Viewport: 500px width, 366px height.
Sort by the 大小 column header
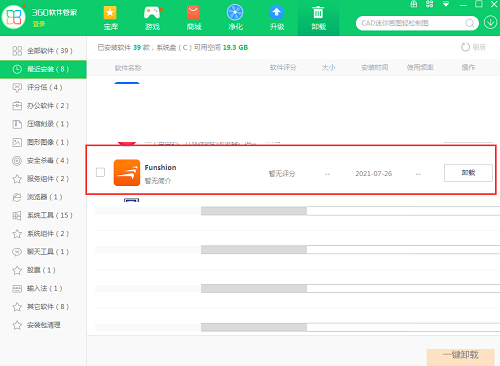point(328,68)
